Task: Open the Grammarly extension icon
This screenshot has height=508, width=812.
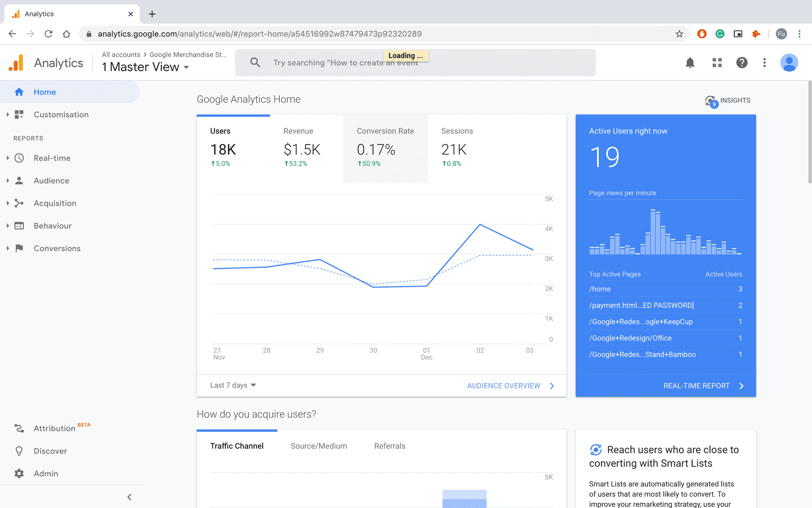Action: click(720, 34)
